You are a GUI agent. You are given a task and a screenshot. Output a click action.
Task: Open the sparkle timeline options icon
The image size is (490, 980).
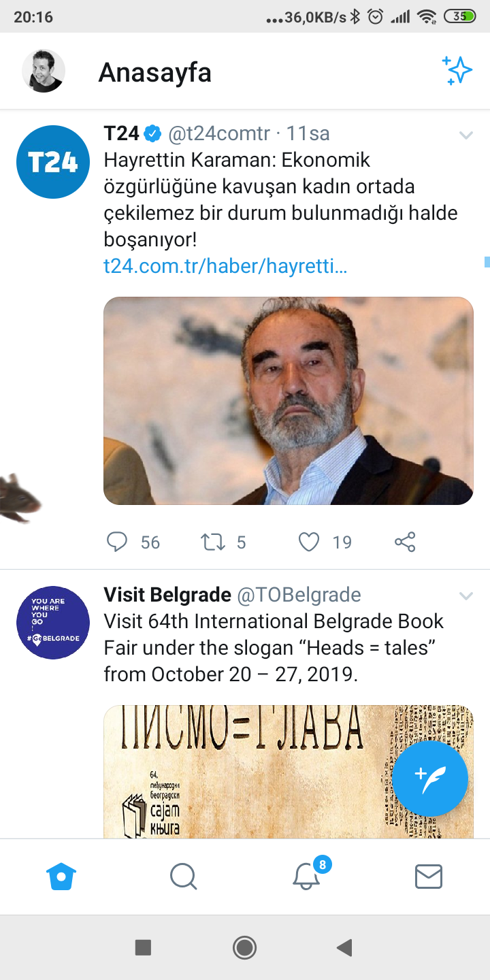pyautogui.click(x=457, y=71)
